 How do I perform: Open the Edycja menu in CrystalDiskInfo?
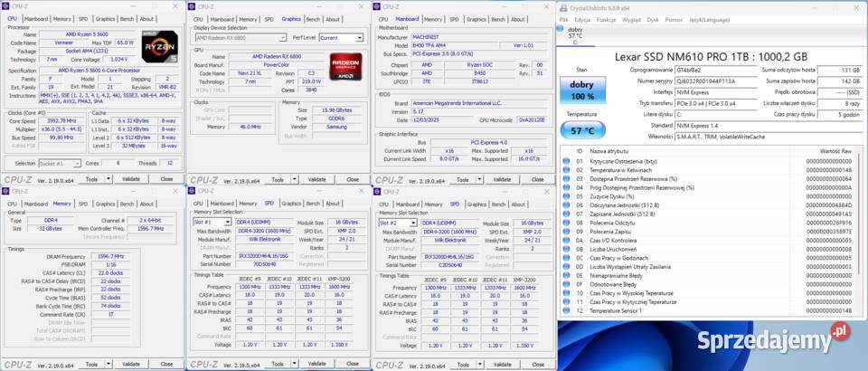point(581,19)
